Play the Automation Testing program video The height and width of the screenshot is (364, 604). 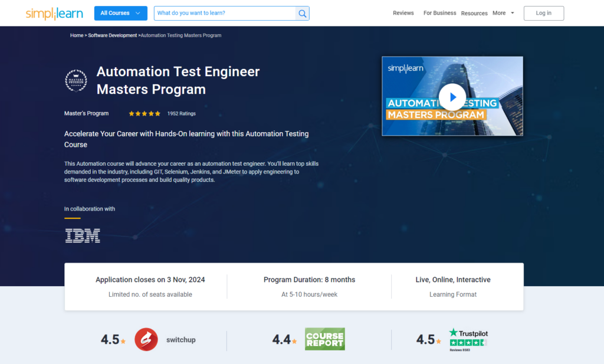coord(452,97)
